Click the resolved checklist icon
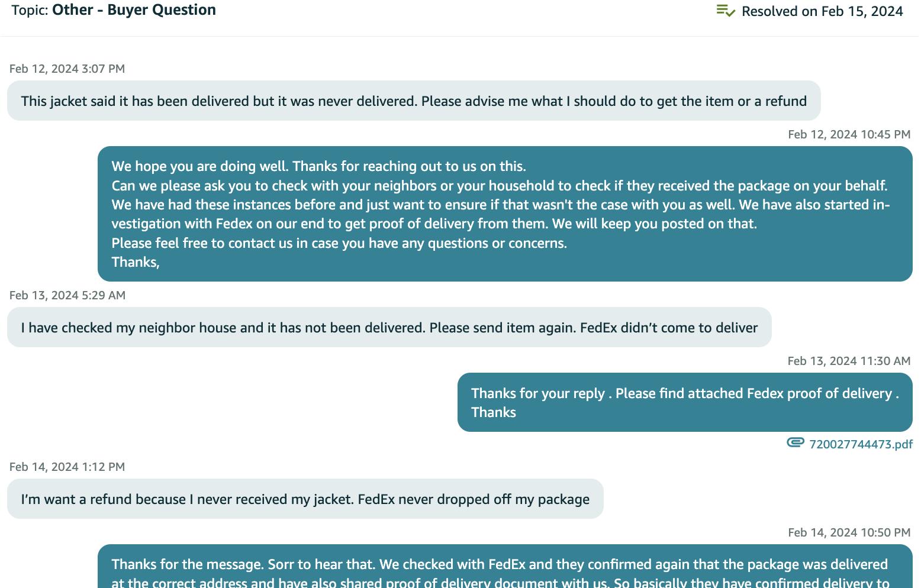The image size is (921, 588). [726, 11]
